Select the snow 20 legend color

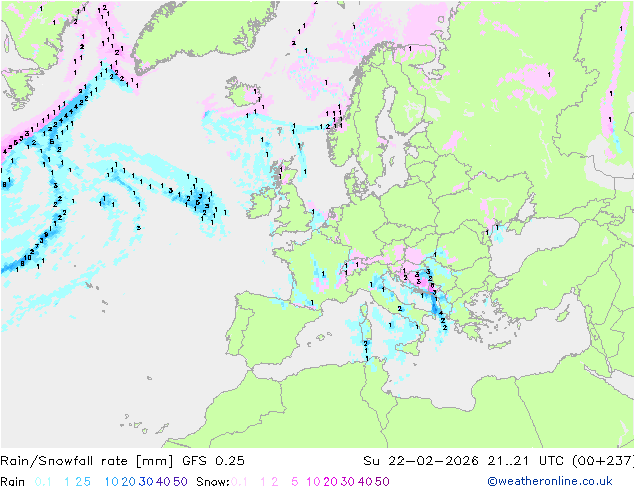[330, 482]
